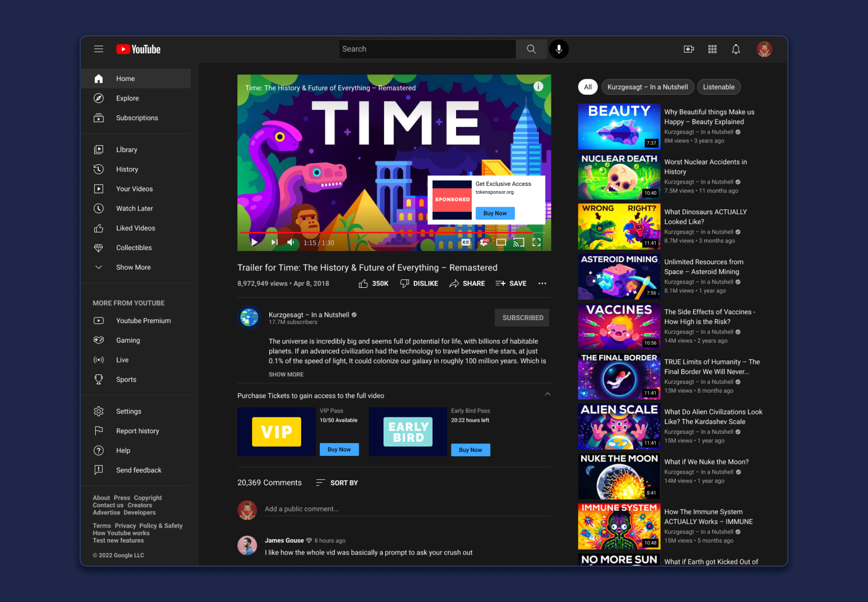Buy the Early Bird Pass

click(x=470, y=450)
